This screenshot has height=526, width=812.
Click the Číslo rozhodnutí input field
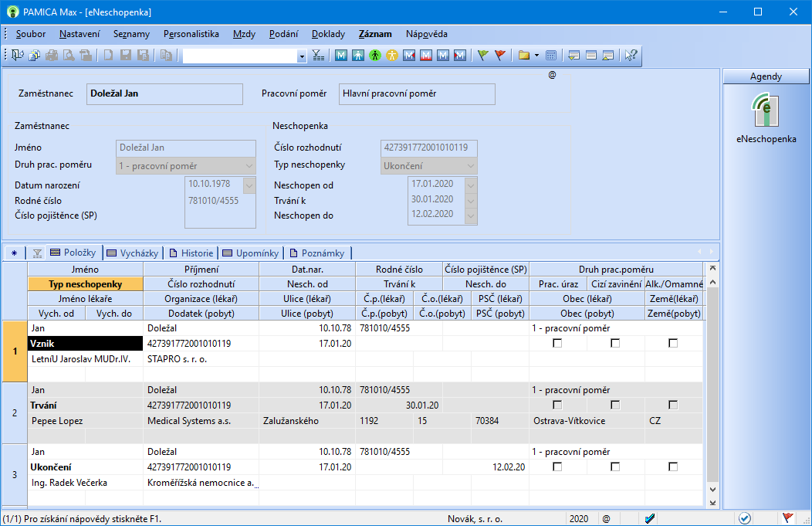[429, 148]
